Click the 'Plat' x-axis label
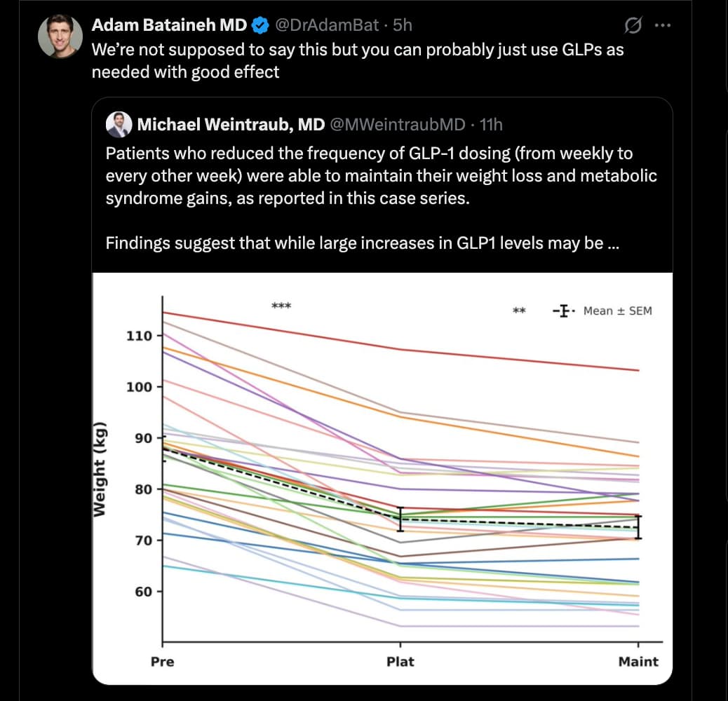 (x=400, y=662)
